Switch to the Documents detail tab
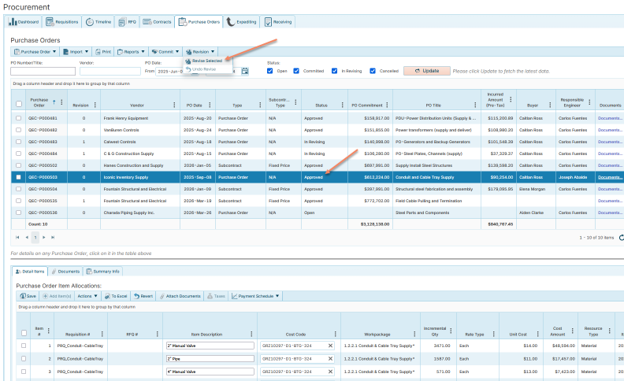Image resolution: width=624 pixels, height=381 pixels. tap(65, 272)
